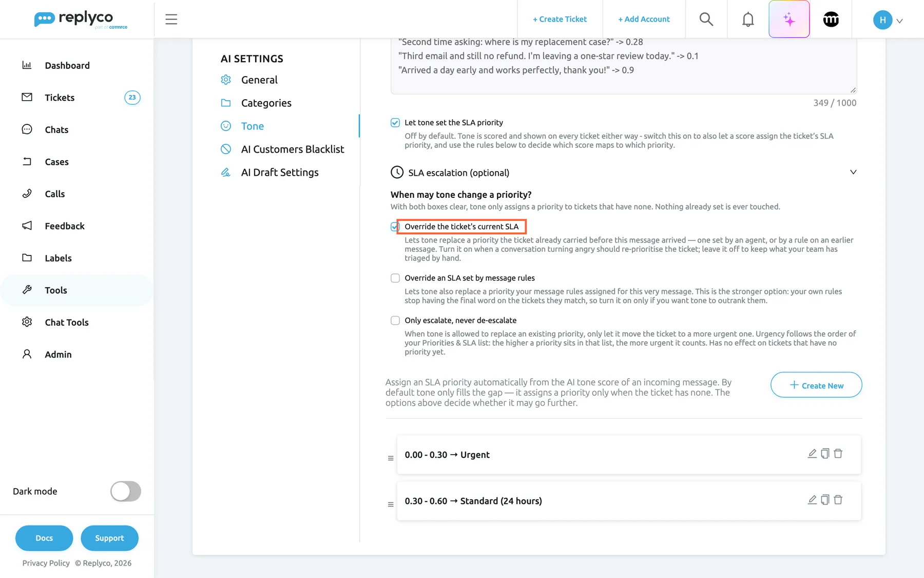Toggle Override the ticket's current SLA checkbox

395,227
